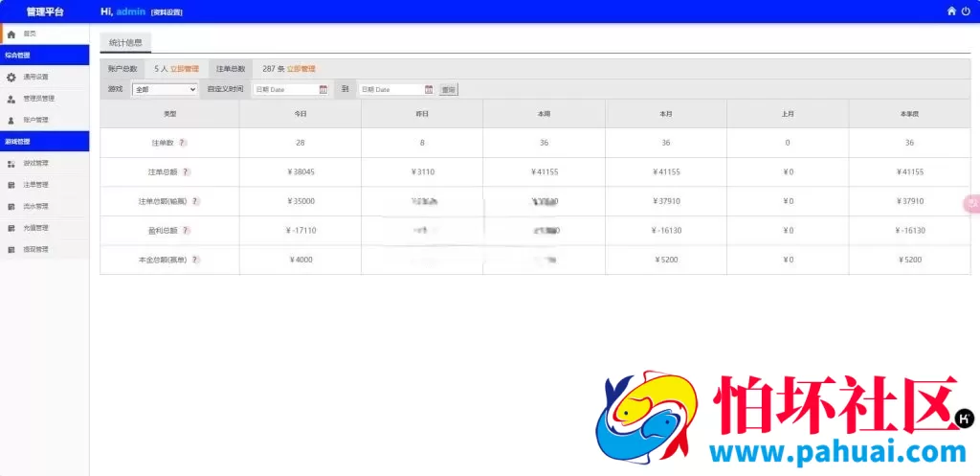Click 36 in the 本季度 column

click(x=909, y=143)
